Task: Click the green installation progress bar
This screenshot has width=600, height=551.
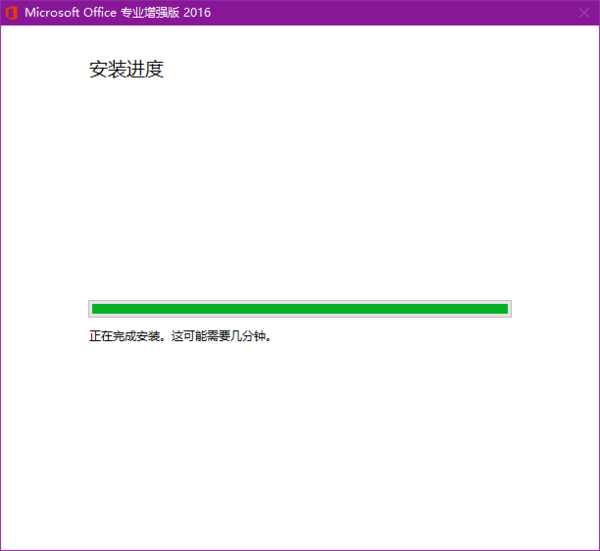Action: tap(300, 309)
